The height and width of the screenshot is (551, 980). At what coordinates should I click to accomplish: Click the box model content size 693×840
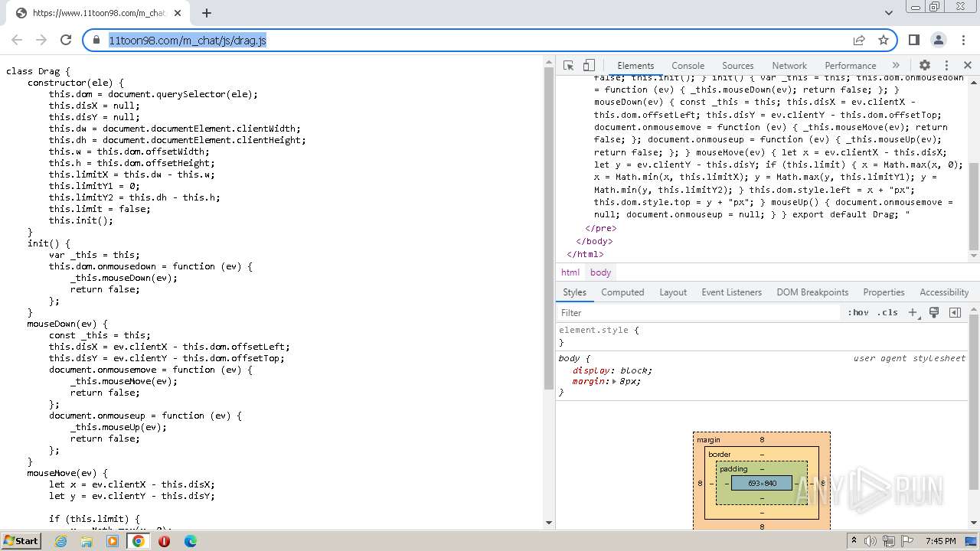[x=762, y=483]
